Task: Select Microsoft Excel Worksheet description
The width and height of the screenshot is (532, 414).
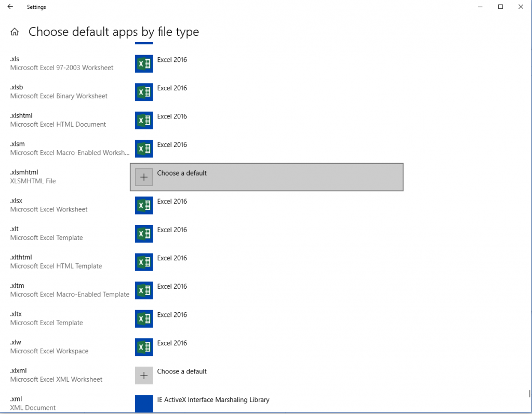Action: point(49,209)
